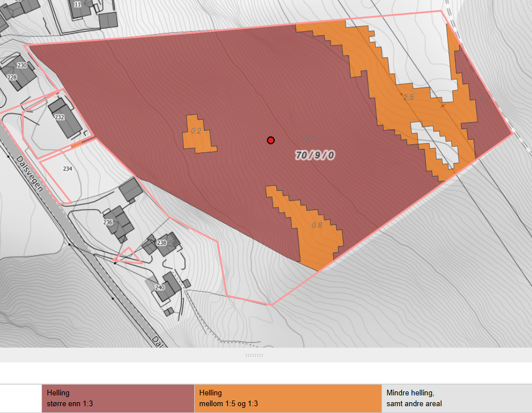
Task: Select the orange area labeled 0.2
Action: point(199,134)
